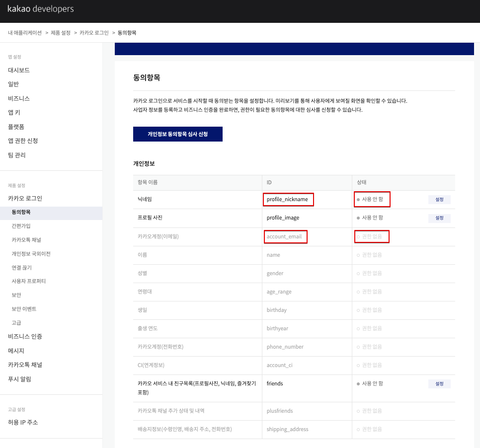Screen dimensions: 480x448
Task: Click 개인정보 동의항목 심사 신청 button
Action: point(178,134)
